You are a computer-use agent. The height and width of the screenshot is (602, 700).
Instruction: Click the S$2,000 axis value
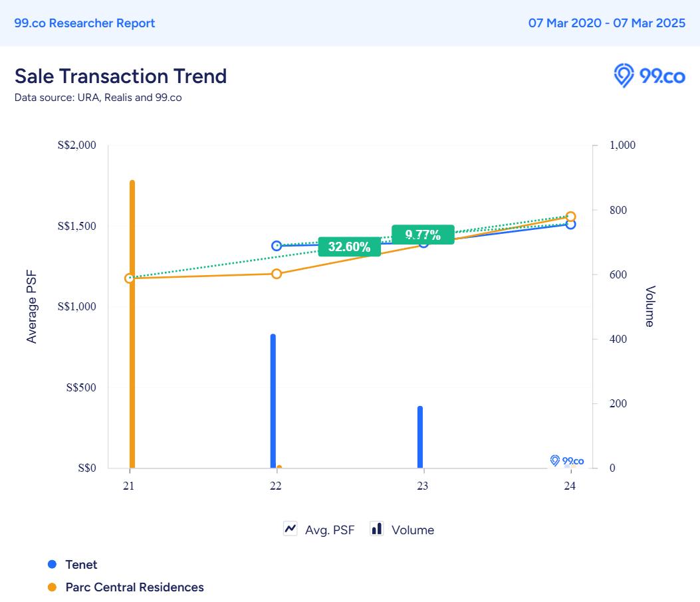tap(77, 145)
